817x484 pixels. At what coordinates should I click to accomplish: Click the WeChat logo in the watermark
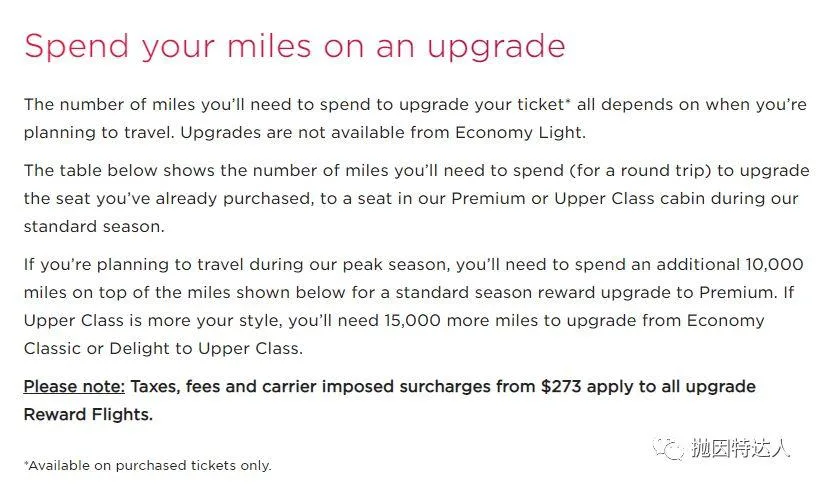pos(669,447)
